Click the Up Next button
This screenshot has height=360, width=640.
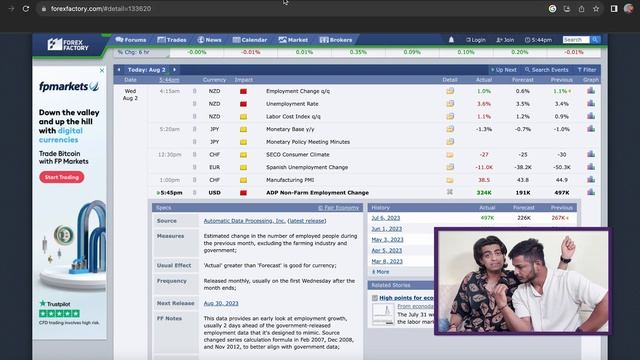[x=503, y=70]
